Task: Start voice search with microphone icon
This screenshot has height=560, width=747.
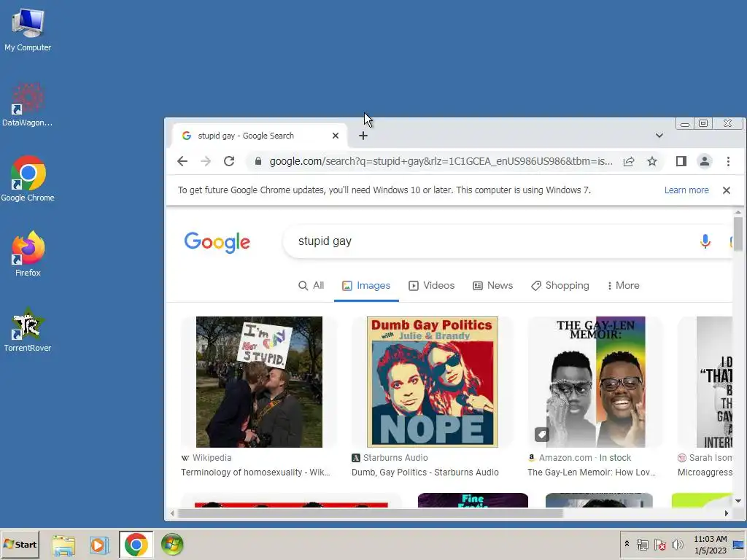Action: click(x=705, y=241)
